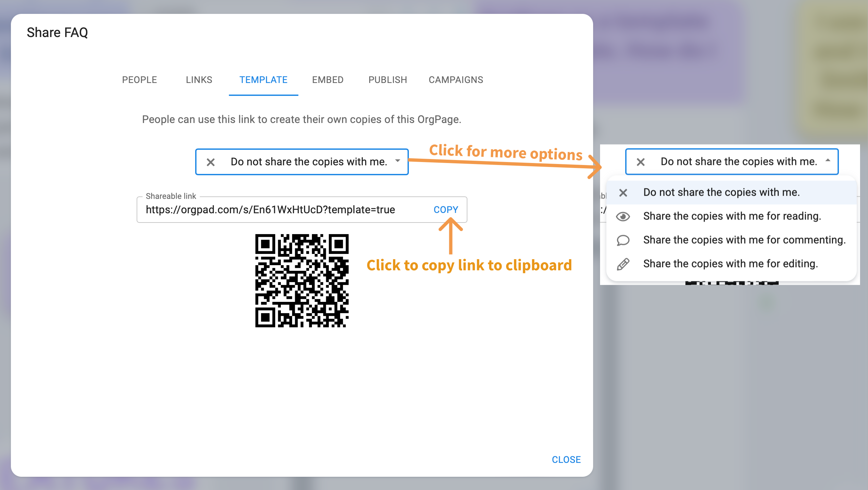This screenshot has height=490, width=868.
Task: Pick 'Share the copies with me for editing'
Action: coord(730,264)
